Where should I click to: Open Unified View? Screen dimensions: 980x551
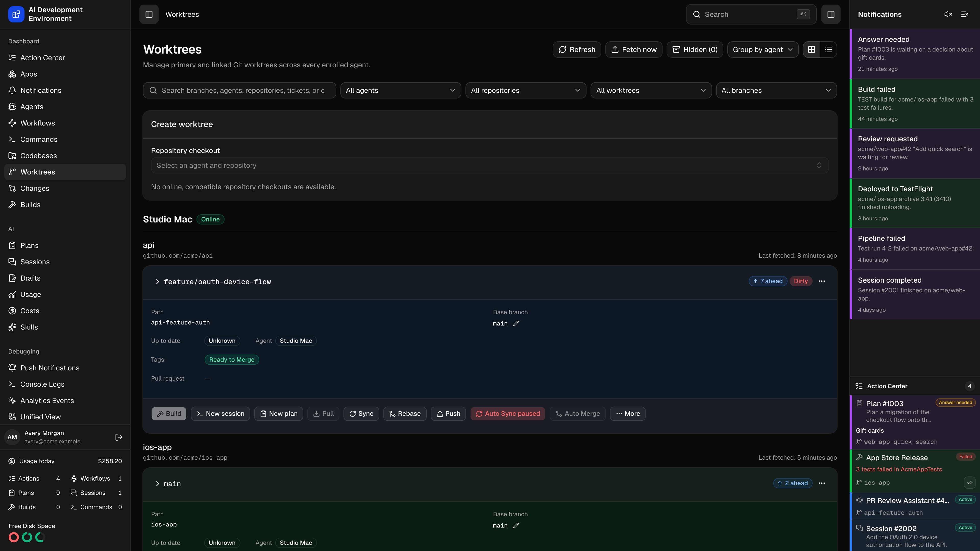click(x=65, y=417)
